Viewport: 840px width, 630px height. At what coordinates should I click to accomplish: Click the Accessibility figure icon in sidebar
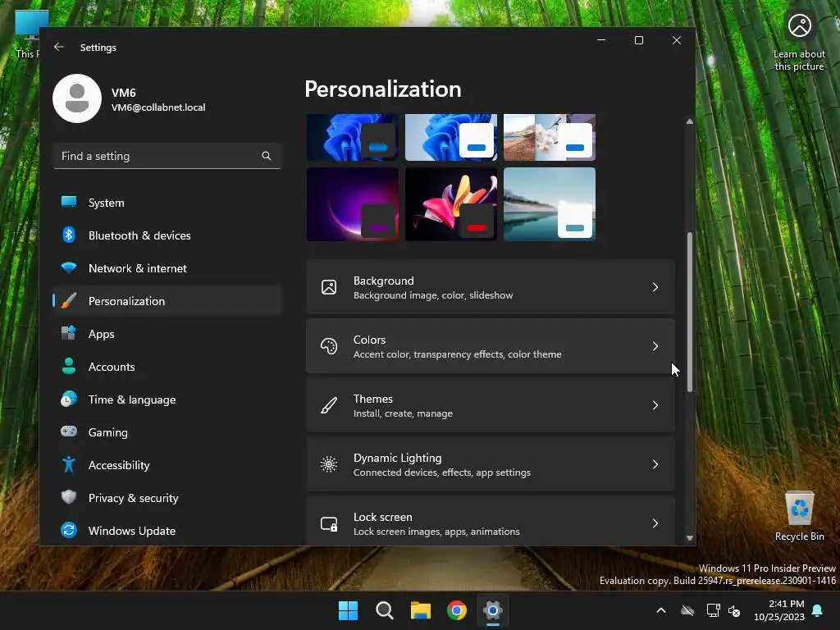pyautogui.click(x=69, y=464)
